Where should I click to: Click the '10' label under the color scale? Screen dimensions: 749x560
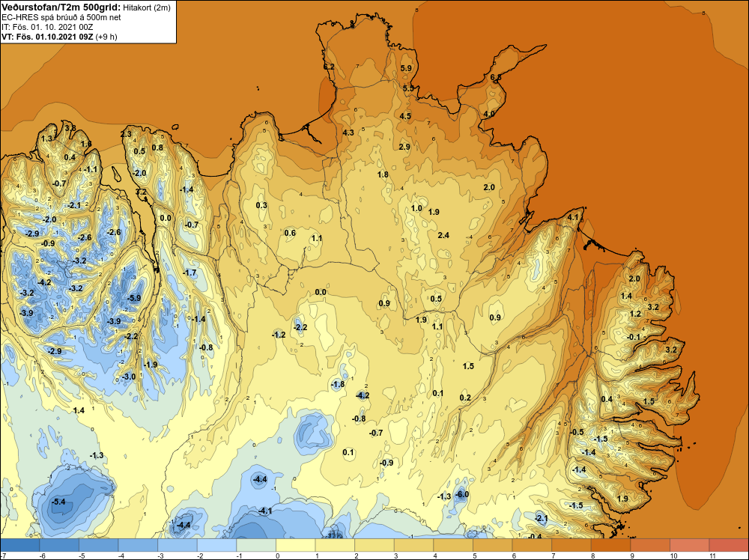(x=673, y=556)
